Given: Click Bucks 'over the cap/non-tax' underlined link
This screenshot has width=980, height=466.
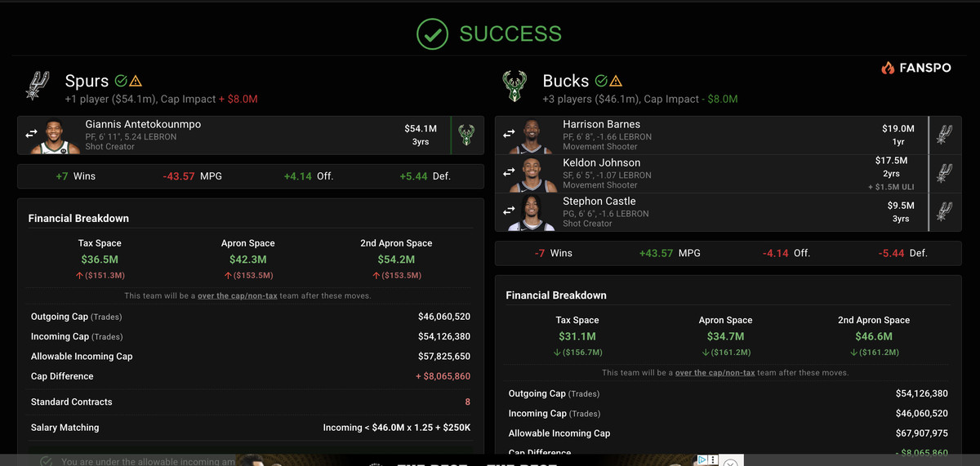Looking at the screenshot, I should coord(715,372).
